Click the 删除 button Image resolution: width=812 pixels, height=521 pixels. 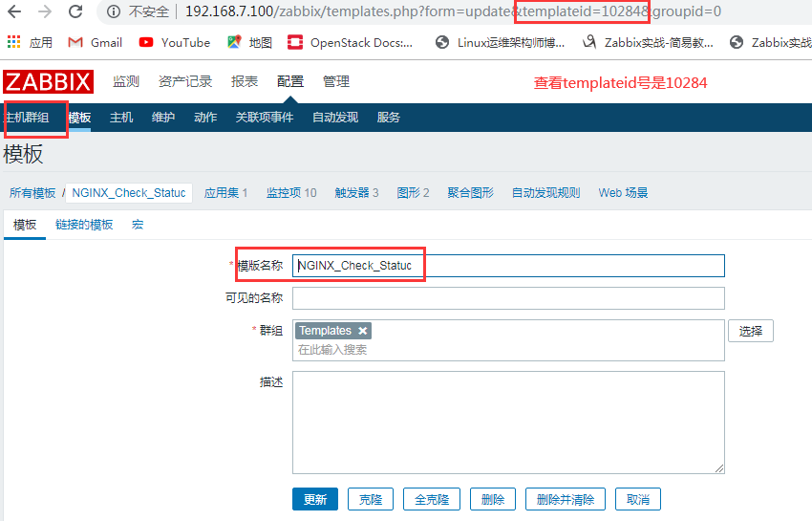[x=493, y=499]
